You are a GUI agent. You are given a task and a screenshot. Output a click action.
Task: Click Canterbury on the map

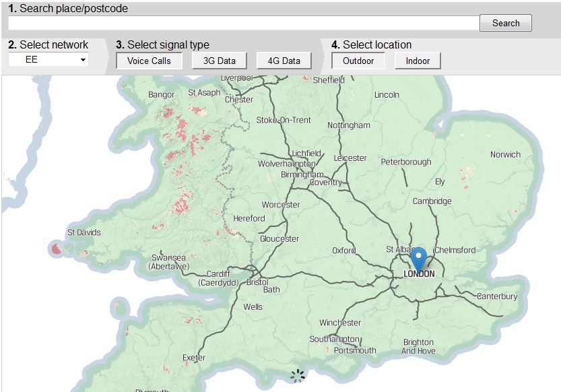coord(496,296)
